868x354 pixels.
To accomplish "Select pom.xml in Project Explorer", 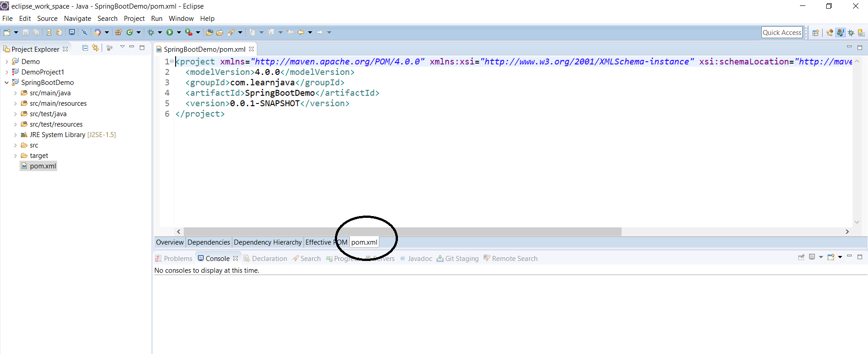I will point(39,166).
